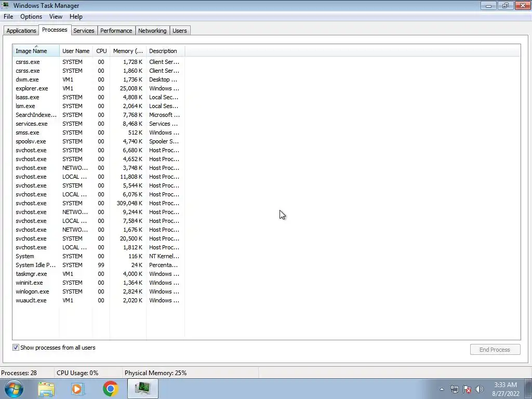Launch Windows Media Player from taskbar
This screenshot has height=399, width=532.
click(78, 389)
